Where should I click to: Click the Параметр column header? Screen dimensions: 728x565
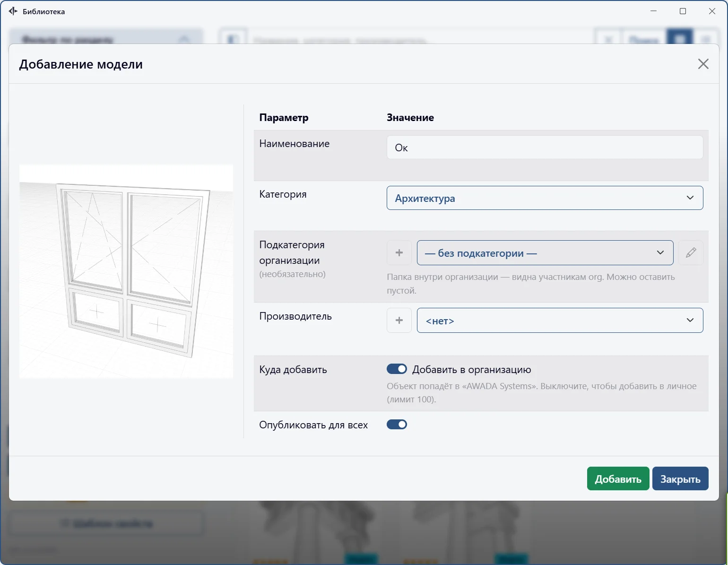click(x=284, y=118)
